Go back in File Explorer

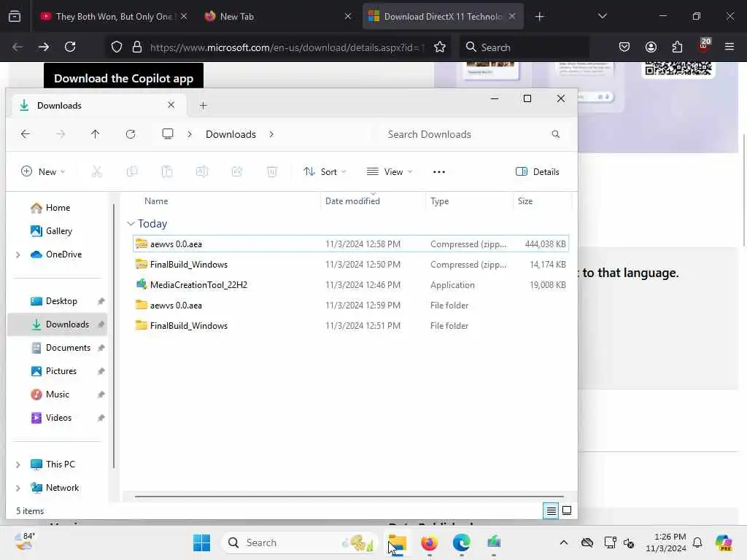[x=26, y=134]
